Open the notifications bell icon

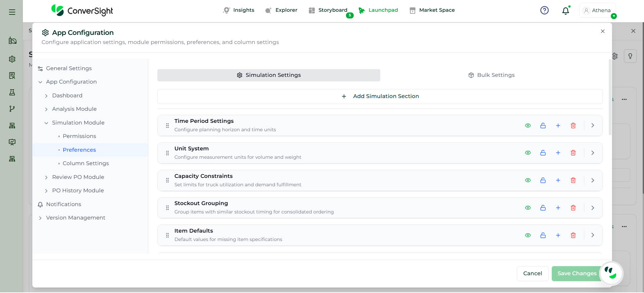tap(565, 11)
